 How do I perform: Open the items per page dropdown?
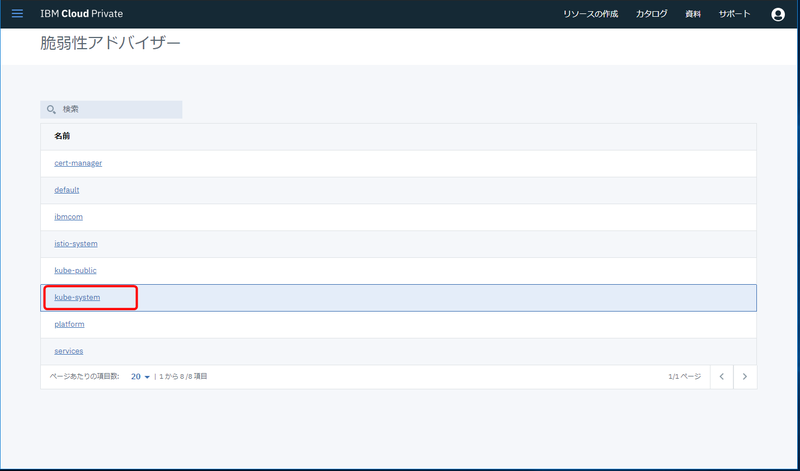pos(140,377)
